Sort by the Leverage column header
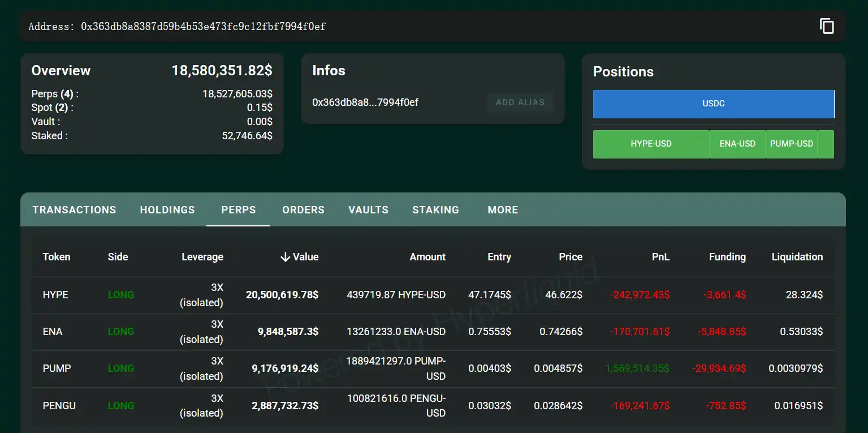868x433 pixels. click(x=202, y=257)
